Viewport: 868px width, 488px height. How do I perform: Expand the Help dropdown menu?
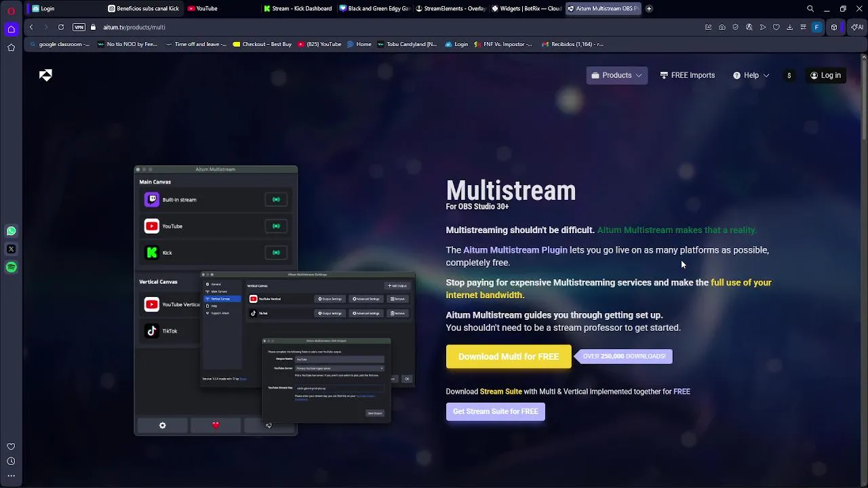tap(751, 75)
